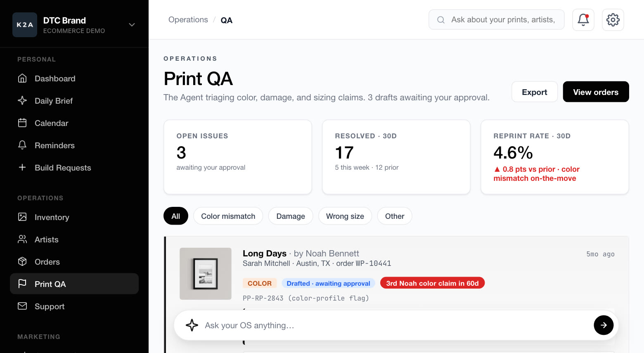The width and height of the screenshot is (644, 353).
Task: Click the Reprint Rate 30D card
Action: (x=555, y=157)
